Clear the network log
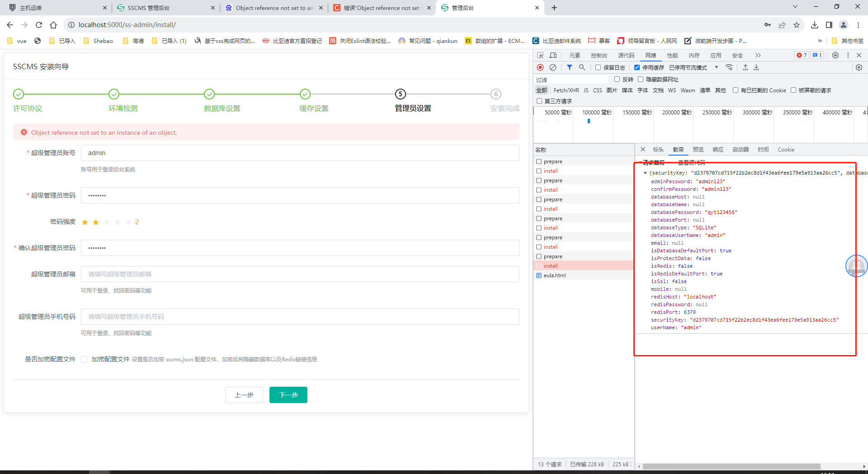Viewport: 868px width, 474px height. pos(553,67)
